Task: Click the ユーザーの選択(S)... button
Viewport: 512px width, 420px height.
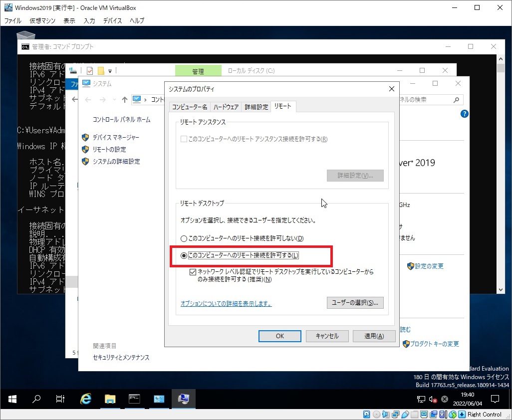Action: click(x=355, y=302)
